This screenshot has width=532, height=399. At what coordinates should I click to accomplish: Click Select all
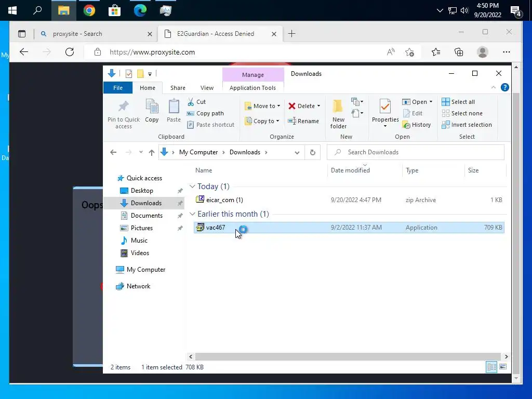click(458, 102)
